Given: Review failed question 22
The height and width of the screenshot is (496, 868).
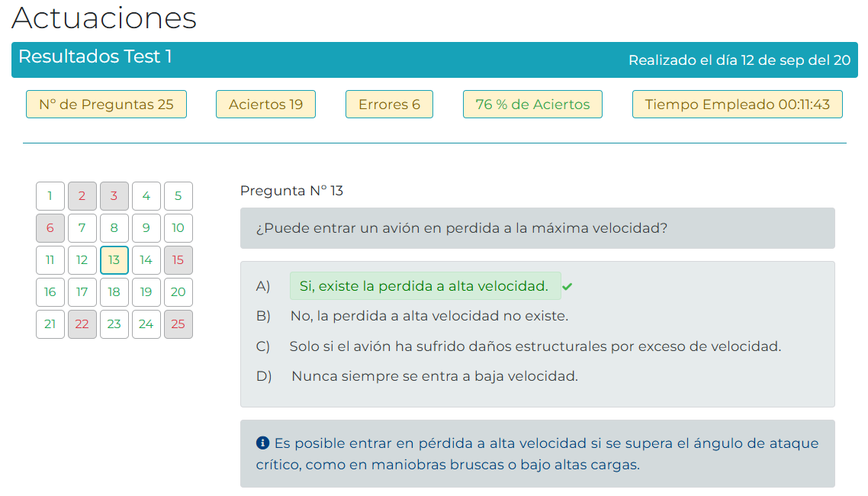Looking at the screenshot, I should 82,324.
